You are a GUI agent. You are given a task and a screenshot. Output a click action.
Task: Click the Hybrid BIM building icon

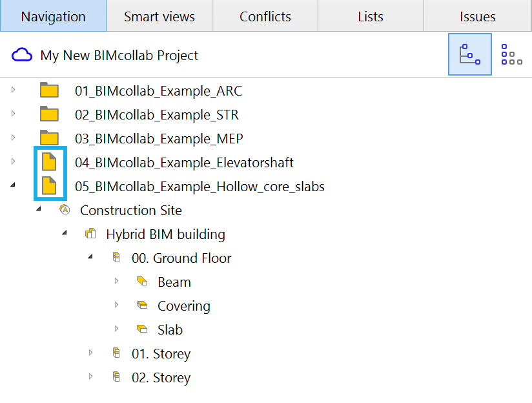[x=90, y=234]
